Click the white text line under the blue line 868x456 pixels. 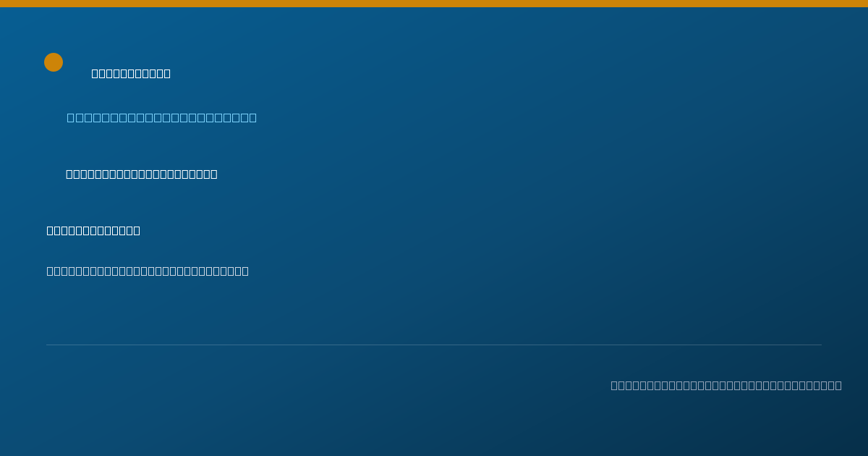click(x=142, y=174)
